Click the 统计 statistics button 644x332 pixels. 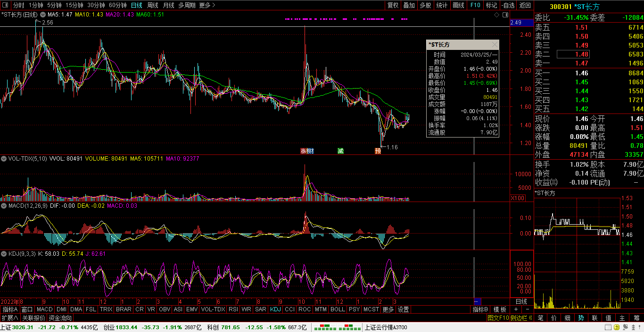[442, 5]
